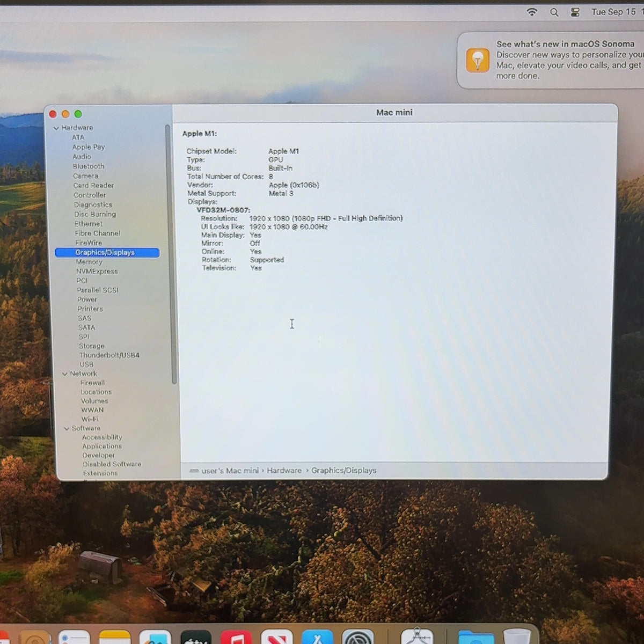
Task: Open Fibre Channel entry
Action: point(97,233)
